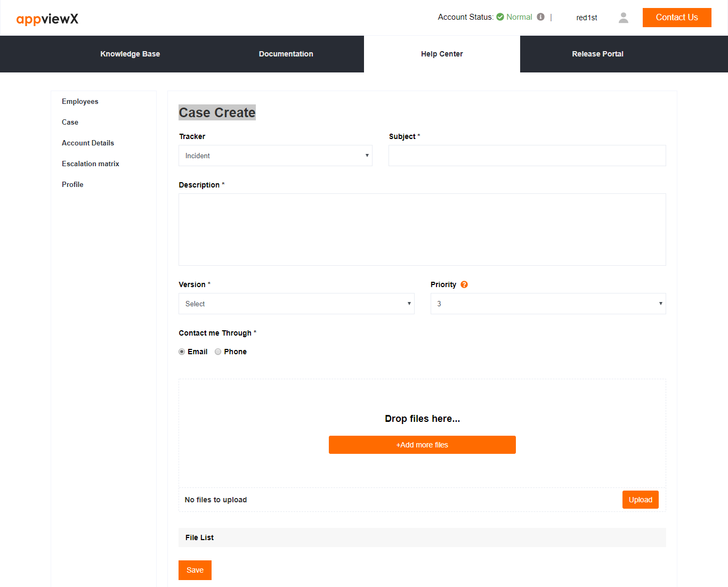The width and height of the screenshot is (728, 587).
Task: Select the Email contact radio button
Action: tap(182, 352)
